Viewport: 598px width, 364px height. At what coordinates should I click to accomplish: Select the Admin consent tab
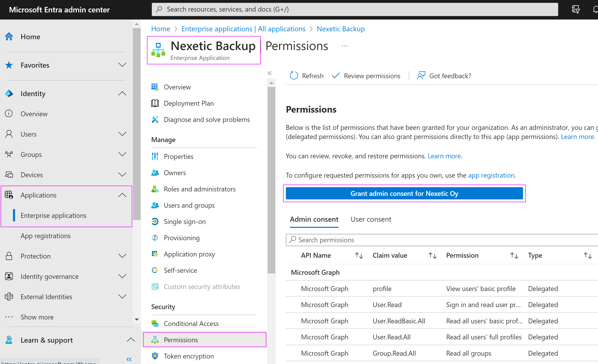point(314,219)
